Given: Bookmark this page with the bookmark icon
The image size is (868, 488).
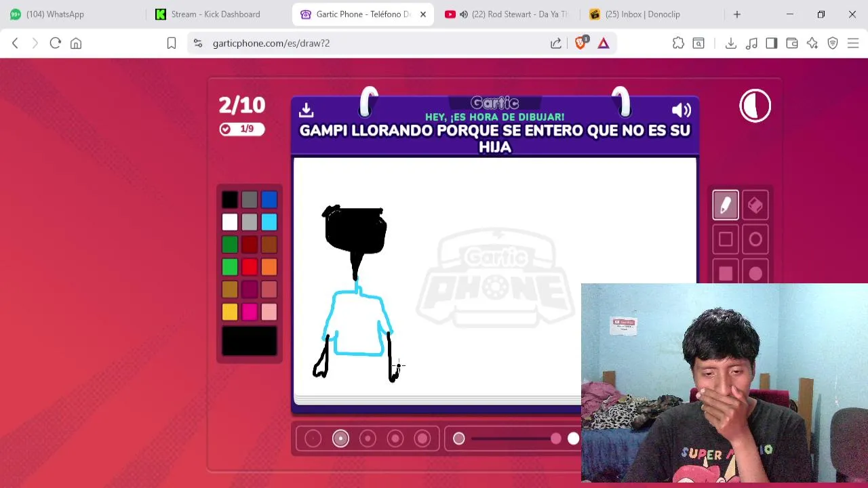Looking at the screenshot, I should [x=172, y=43].
